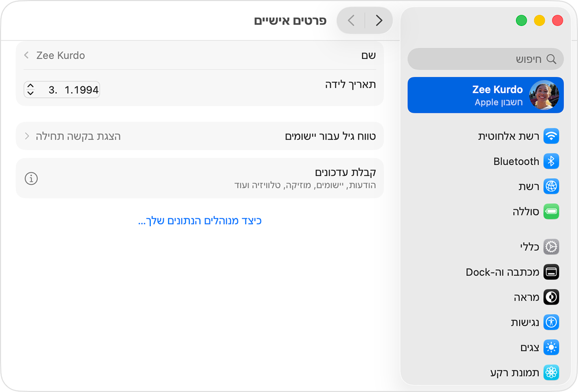This screenshot has height=392, width=578.
Task: Select the Wi-Fi (רשת אלחוטית) icon in sidebar
Action: tap(551, 136)
